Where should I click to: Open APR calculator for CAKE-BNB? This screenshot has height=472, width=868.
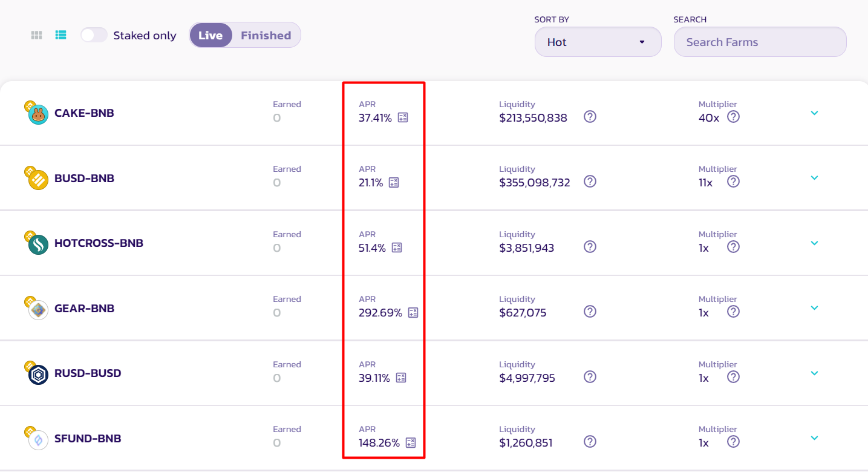coord(403,117)
